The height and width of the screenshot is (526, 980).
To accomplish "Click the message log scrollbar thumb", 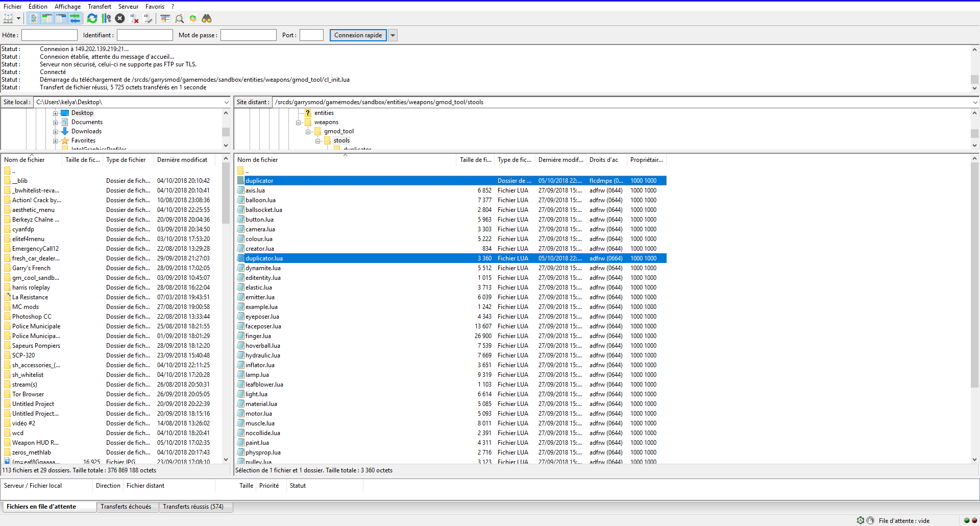I will [x=974, y=79].
